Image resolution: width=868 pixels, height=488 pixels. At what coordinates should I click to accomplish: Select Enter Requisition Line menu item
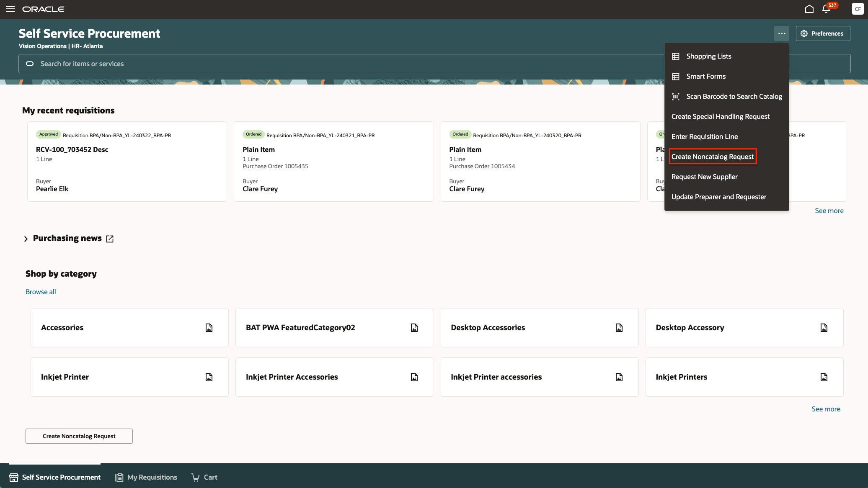click(727, 137)
